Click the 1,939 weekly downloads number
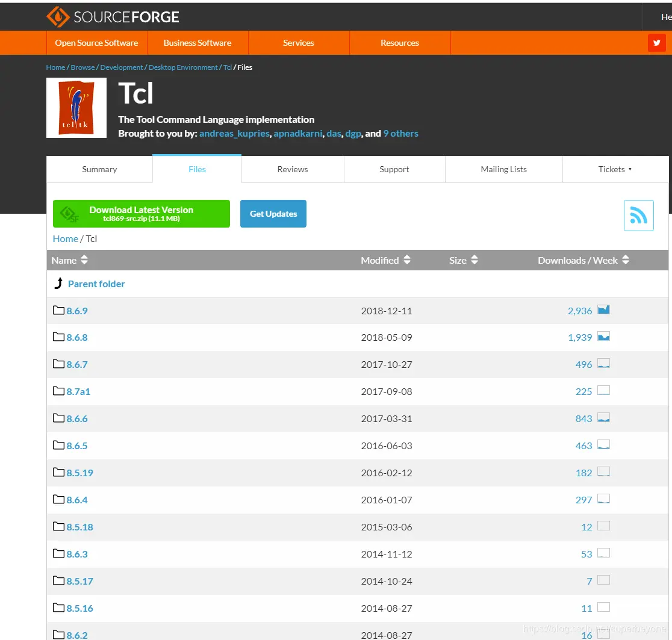Image resolution: width=672 pixels, height=640 pixels. coord(580,337)
